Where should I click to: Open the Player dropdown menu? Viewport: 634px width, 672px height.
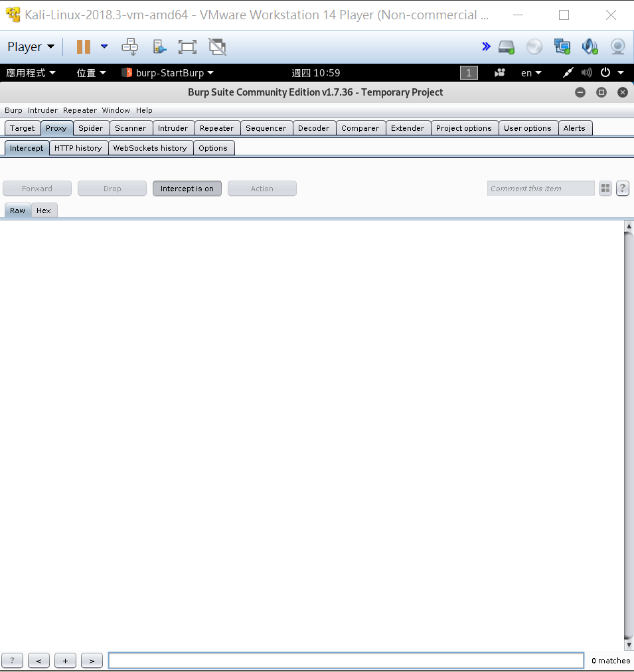31,46
